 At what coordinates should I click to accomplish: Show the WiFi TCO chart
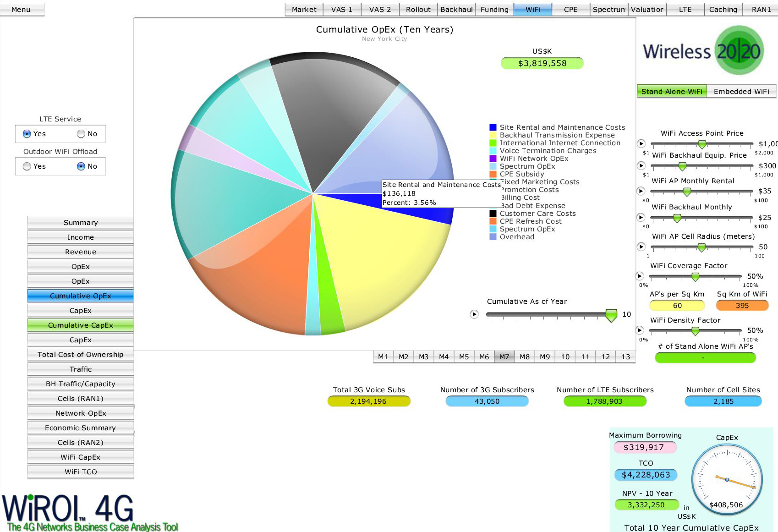pos(81,472)
